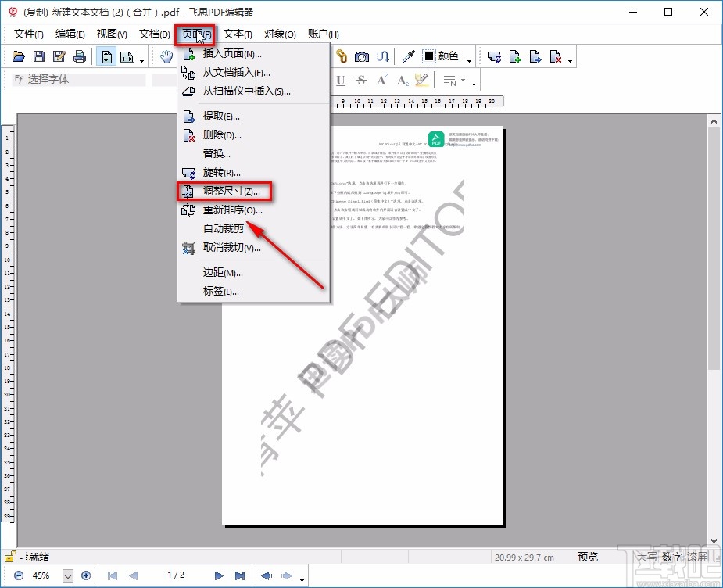Viewport: 723px width, 588px height.
Task: Choose 边距 from the page menu
Action: [253, 273]
